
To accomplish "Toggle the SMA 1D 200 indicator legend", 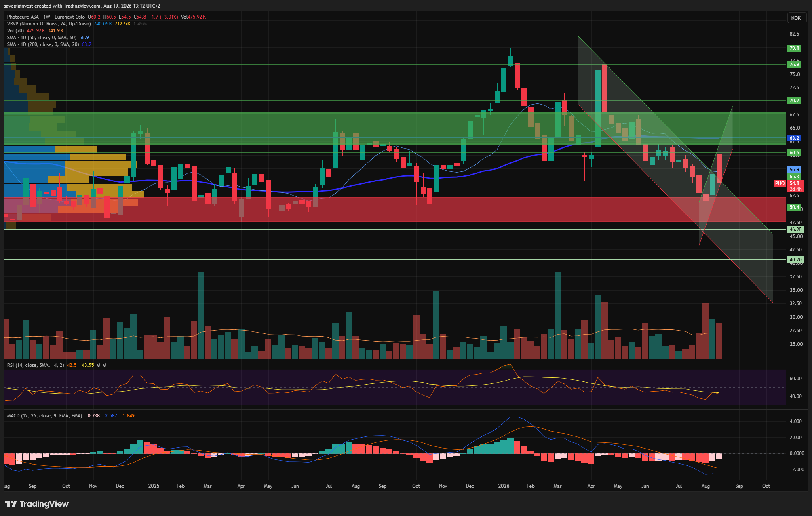I will coord(49,44).
